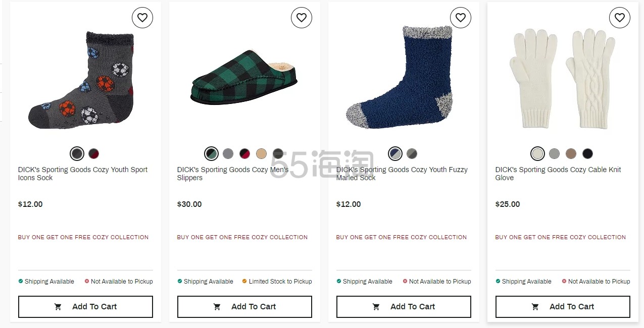Viewport: 644px width, 328px height.
Task: Add Cable Knit Glove to cart
Action: pos(563,307)
